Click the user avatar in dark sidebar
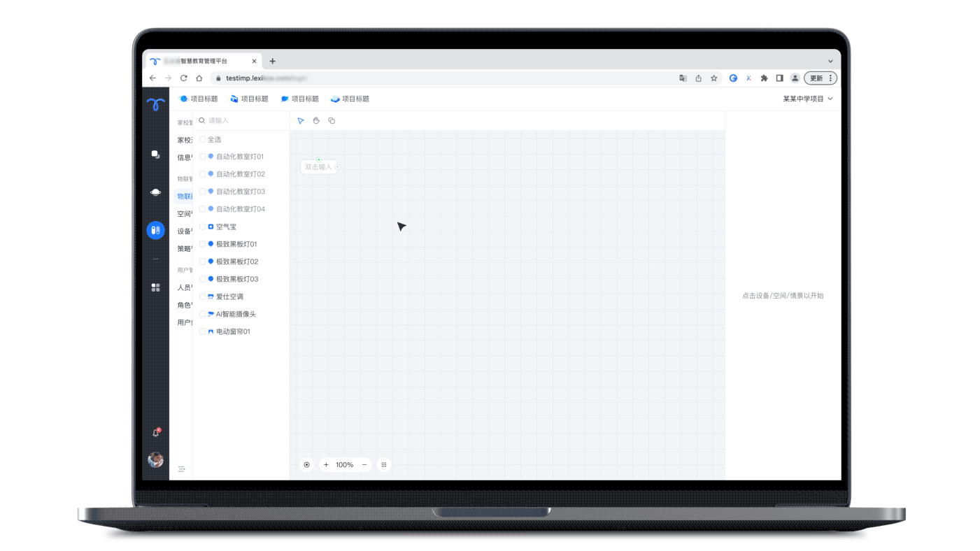This screenshot has width=980, height=551. pyautogui.click(x=156, y=459)
